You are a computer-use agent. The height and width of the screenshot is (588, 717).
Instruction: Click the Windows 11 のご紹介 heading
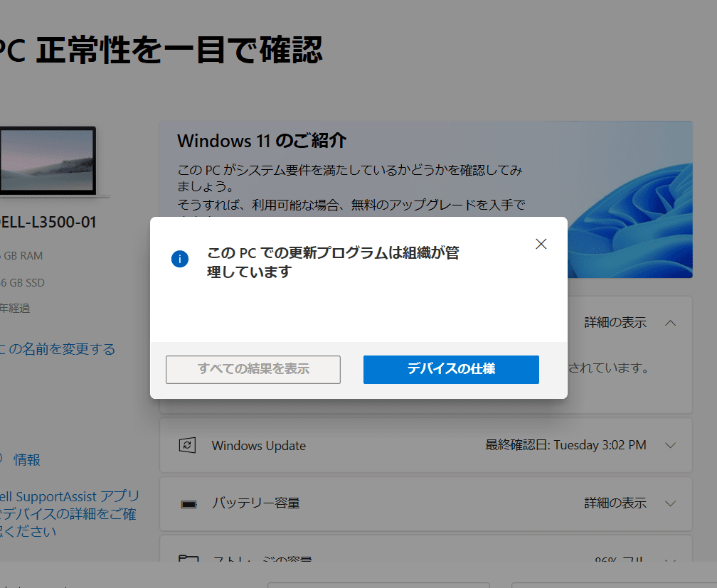262,141
